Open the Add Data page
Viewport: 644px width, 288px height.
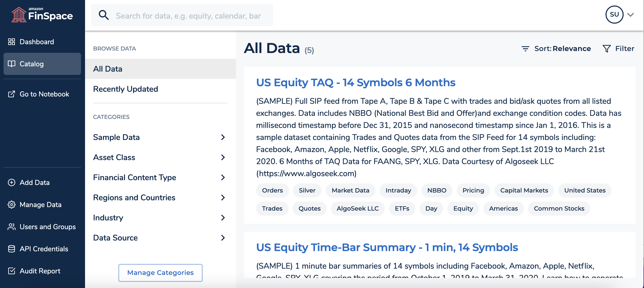pyautogui.click(x=42, y=182)
